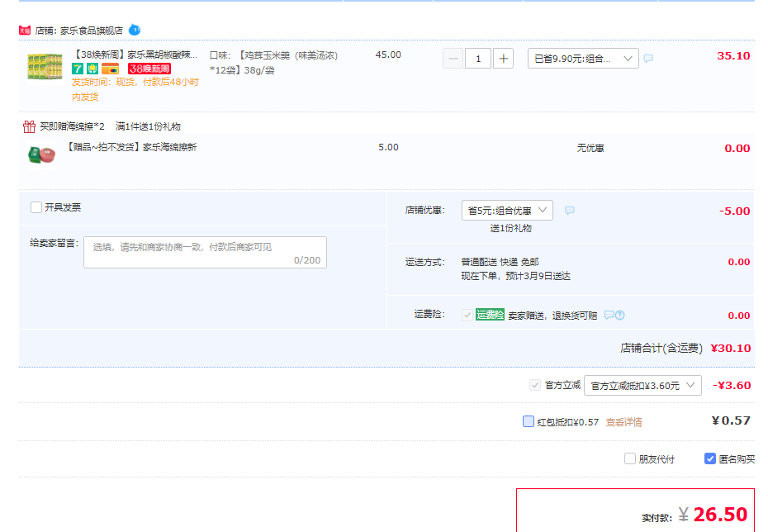Click the green 7-day return badge

coord(78,69)
